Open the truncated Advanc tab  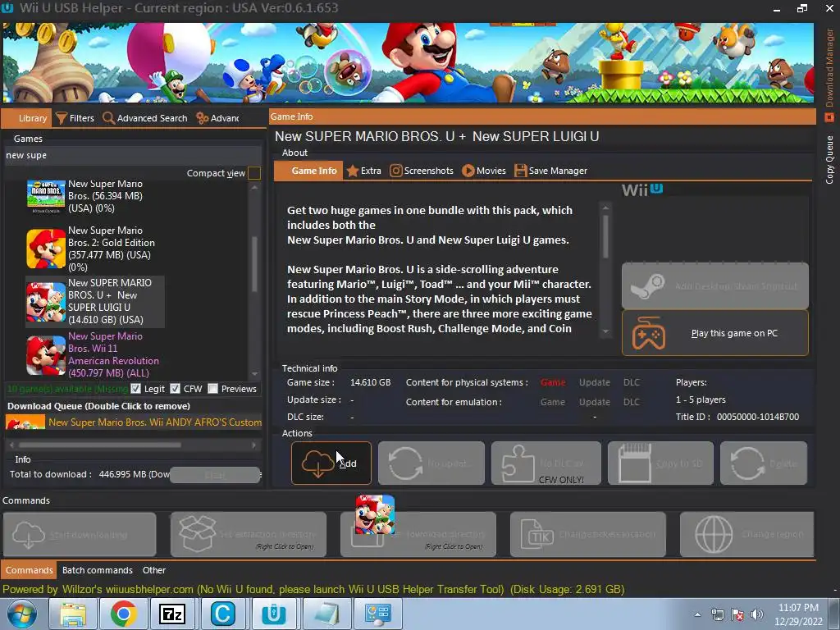point(218,118)
